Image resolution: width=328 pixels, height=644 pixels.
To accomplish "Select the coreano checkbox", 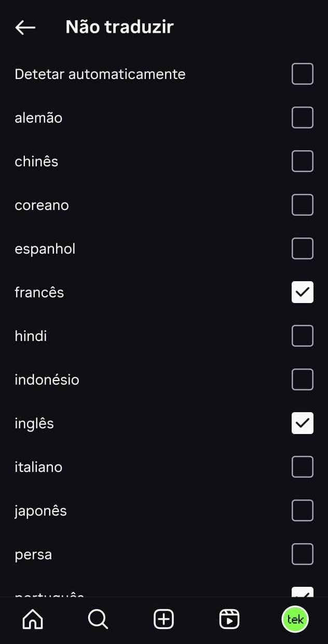I will [302, 205].
